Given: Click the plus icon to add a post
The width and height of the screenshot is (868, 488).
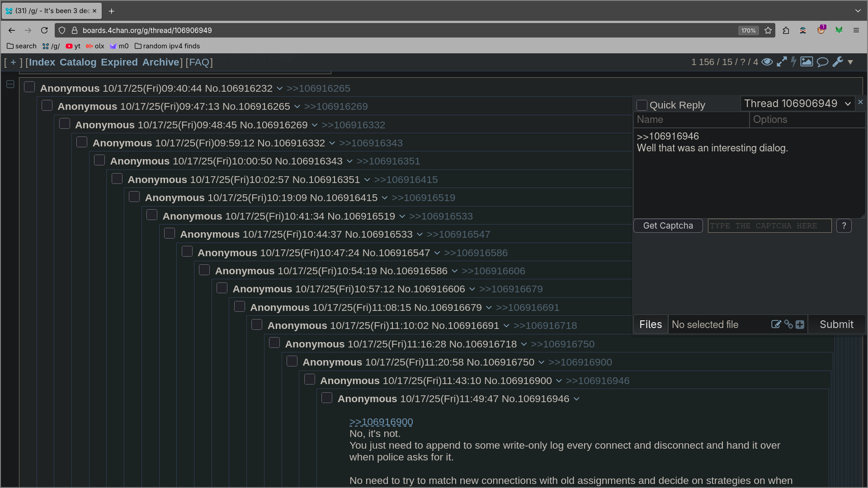Looking at the screenshot, I should [x=800, y=324].
